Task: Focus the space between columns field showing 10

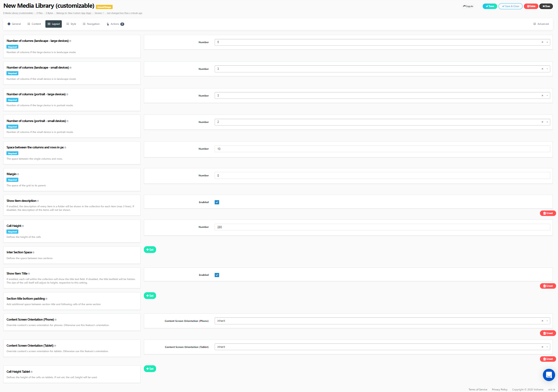Action: (382, 149)
